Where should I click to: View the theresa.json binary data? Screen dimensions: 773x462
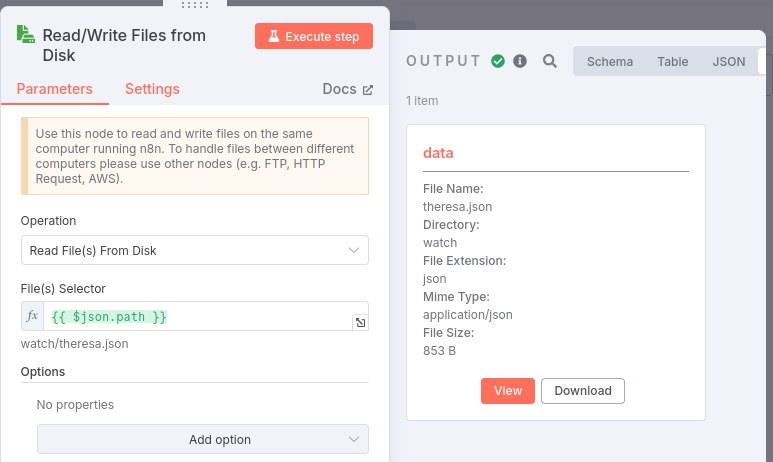(x=508, y=391)
